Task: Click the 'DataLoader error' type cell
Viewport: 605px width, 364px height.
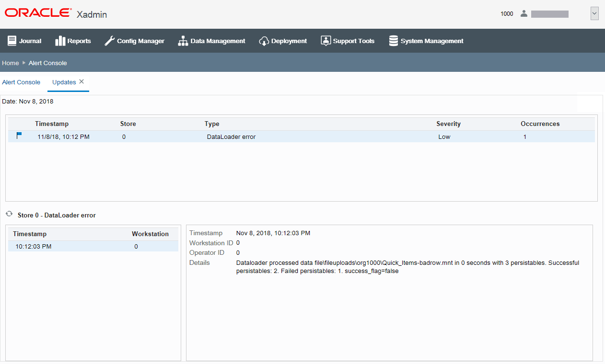Action: pyautogui.click(x=231, y=136)
